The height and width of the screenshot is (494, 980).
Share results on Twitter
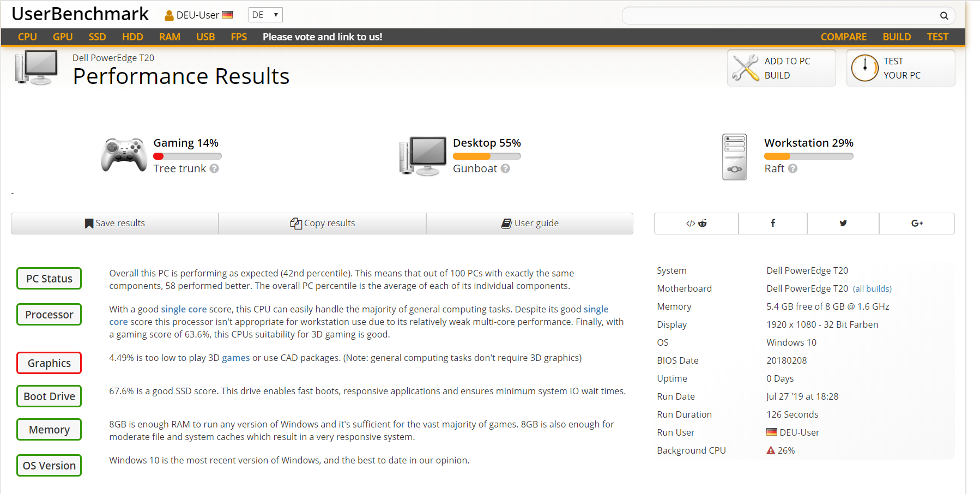pos(843,224)
